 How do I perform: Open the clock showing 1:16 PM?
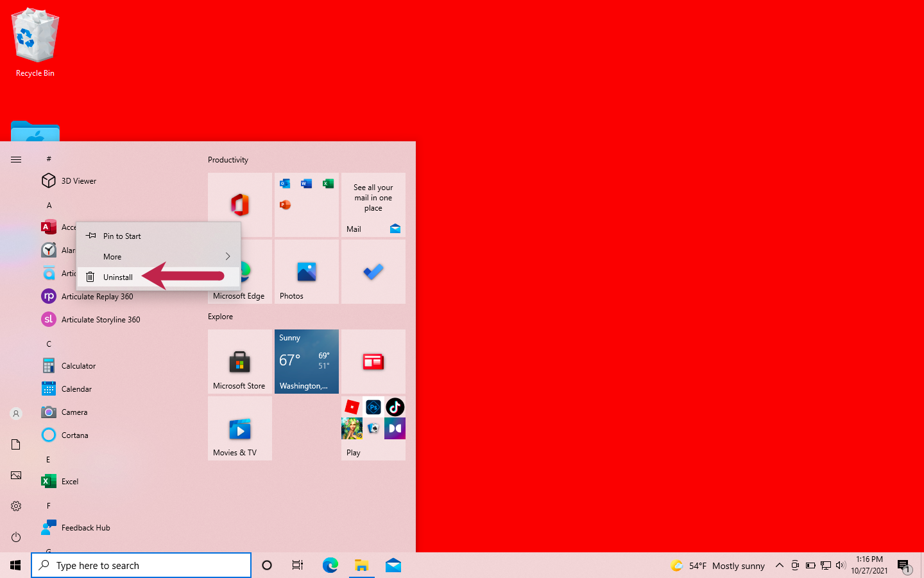pyautogui.click(x=869, y=565)
